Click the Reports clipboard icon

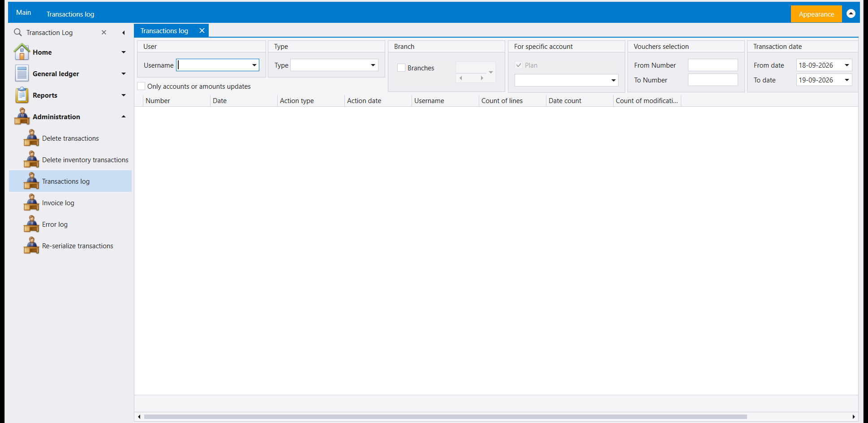21,95
